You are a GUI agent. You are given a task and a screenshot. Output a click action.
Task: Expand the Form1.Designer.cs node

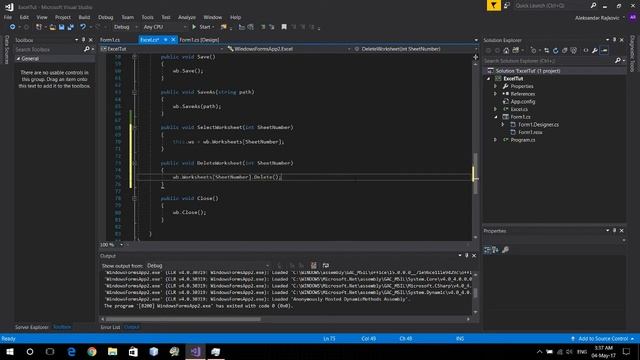tap(503, 124)
